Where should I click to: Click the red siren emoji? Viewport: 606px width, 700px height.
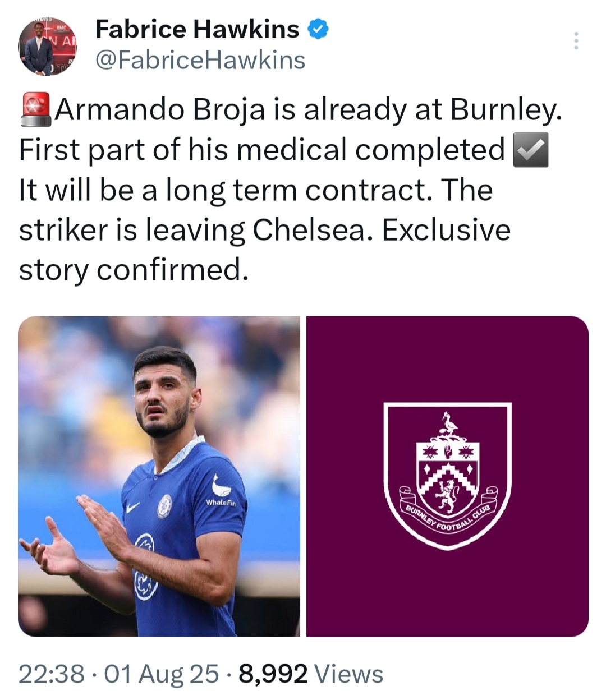[36, 109]
